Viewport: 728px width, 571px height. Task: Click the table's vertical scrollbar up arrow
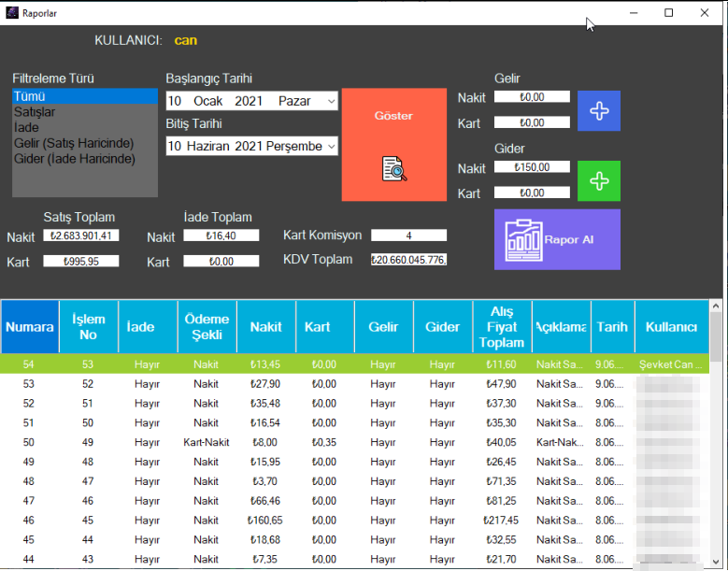click(x=716, y=307)
